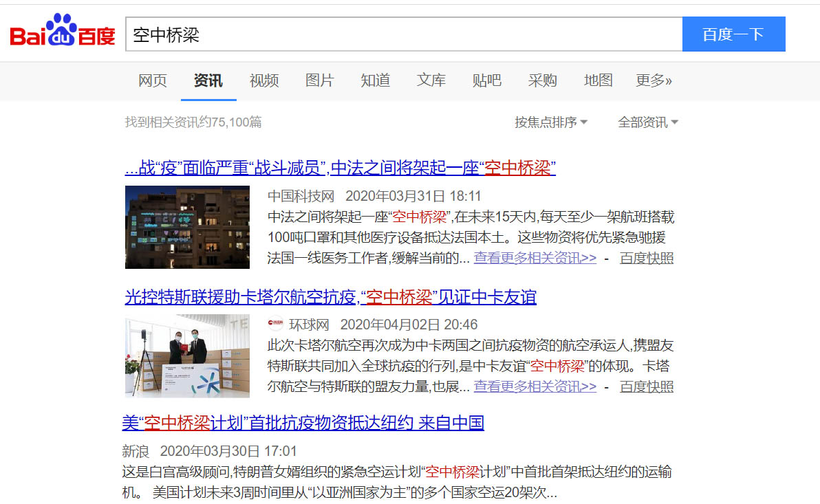Screen dimensions: 820x504
Task: Click the two men with boxes thumbnail
Action: point(187,356)
